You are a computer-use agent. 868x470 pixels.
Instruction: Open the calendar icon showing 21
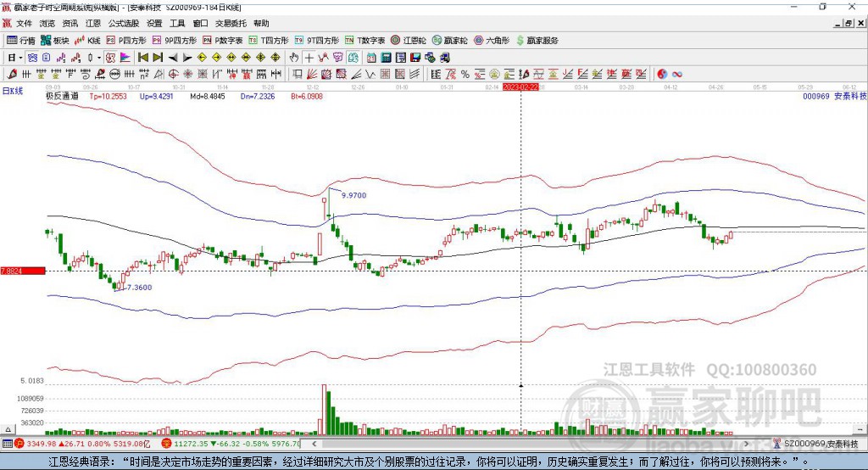[371, 58]
